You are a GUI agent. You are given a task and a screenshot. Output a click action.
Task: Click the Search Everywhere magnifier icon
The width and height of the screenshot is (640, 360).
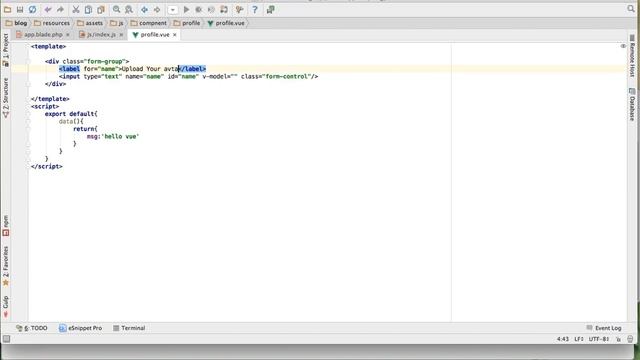coord(631,9)
